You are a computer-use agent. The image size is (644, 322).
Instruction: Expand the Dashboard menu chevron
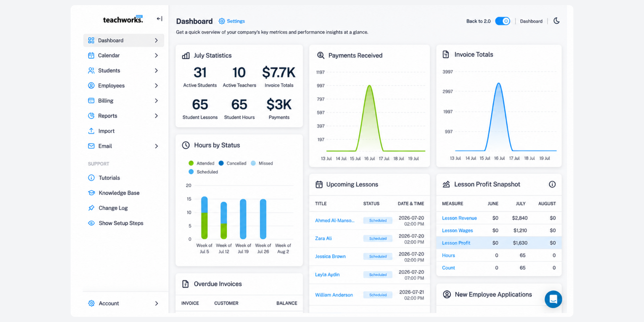coord(156,40)
